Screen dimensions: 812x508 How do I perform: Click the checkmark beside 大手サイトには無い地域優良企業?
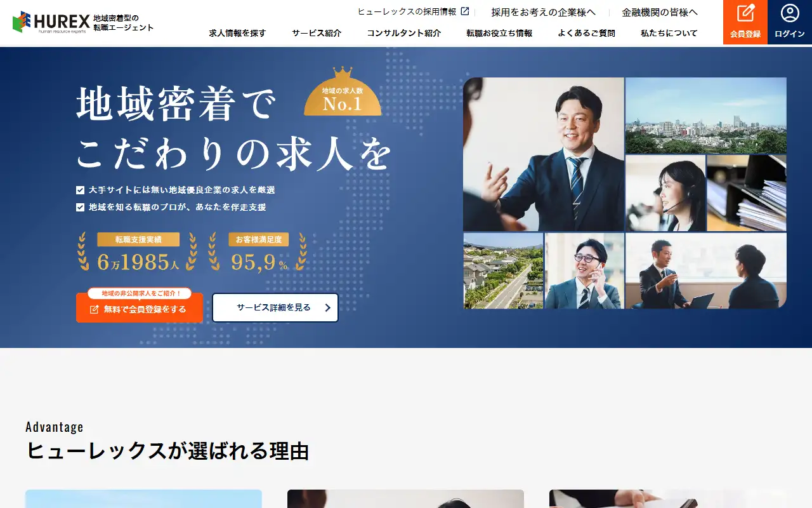[x=80, y=190]
